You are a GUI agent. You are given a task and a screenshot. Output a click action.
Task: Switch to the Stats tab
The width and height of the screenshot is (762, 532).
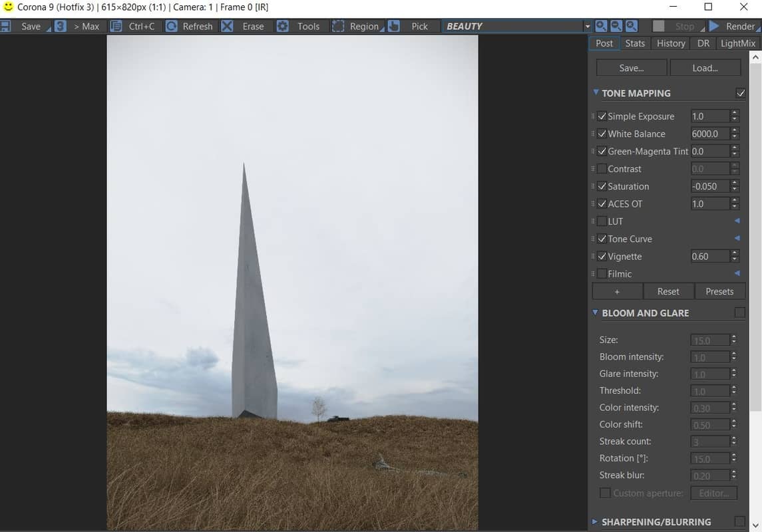(635, 43)
